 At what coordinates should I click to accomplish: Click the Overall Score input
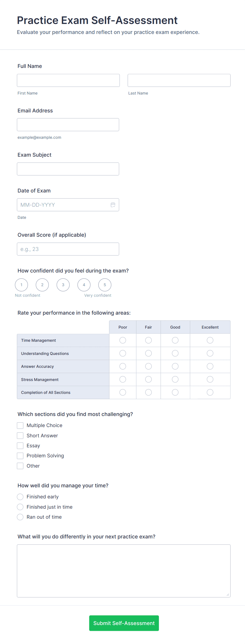(x=68, y=249)
